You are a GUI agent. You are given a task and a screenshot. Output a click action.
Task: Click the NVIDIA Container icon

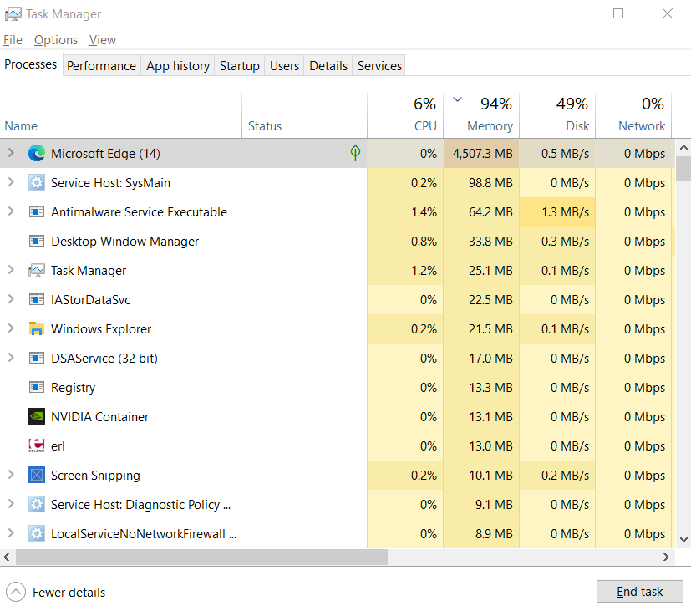click(x=37, y=416)
